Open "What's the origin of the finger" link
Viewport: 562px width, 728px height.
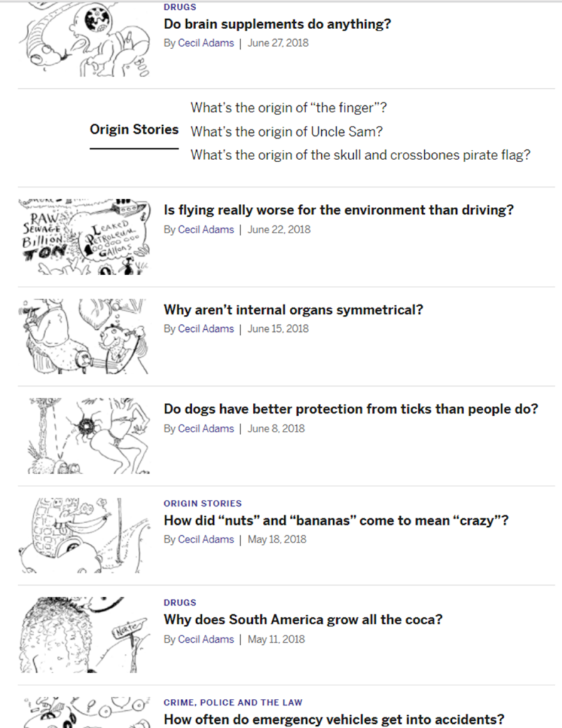coord(288,108)
